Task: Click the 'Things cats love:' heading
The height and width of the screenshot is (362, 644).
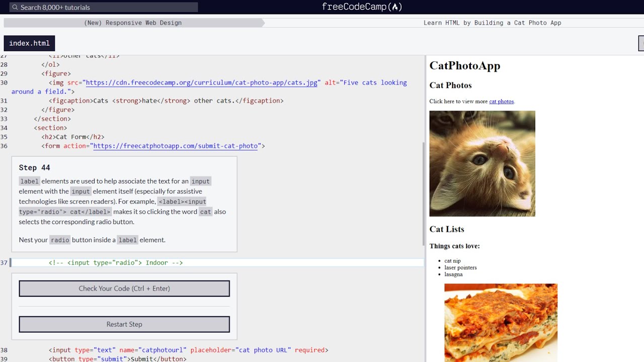Action: click(454, 246)
